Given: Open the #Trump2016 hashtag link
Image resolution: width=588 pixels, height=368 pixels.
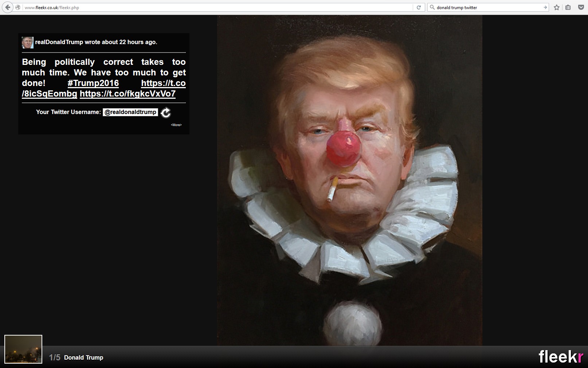Looking at the screenshot, I should 93,83.
